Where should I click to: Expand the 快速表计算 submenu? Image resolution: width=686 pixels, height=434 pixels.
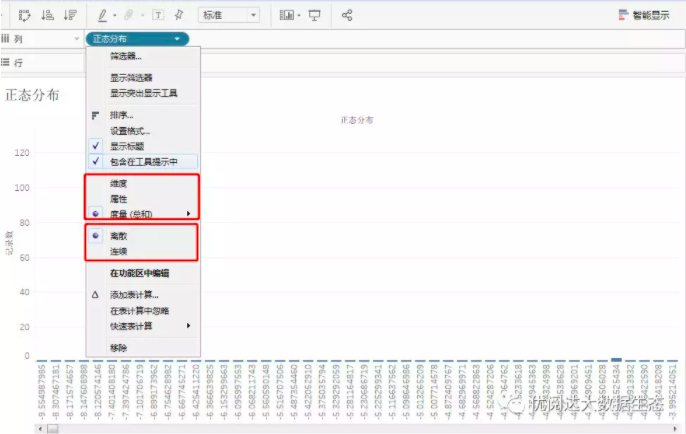[140, 326]
